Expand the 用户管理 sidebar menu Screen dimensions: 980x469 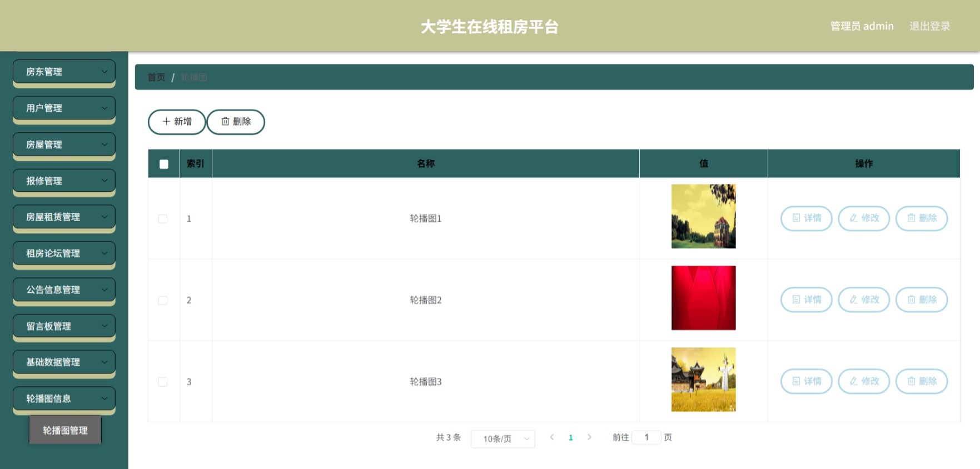(64, 108)
